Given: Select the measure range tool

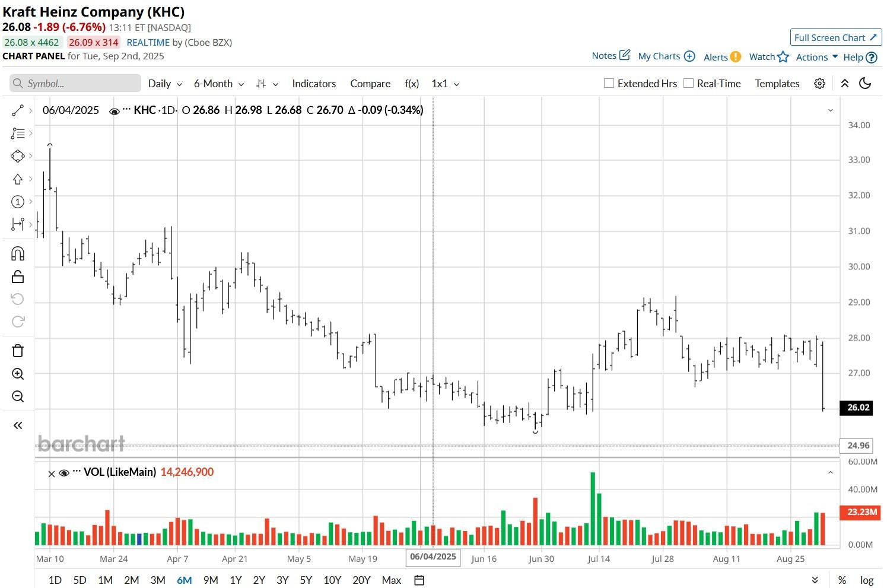Looking at the screenshot, I should pyautogui.click(x=18, y=224).
